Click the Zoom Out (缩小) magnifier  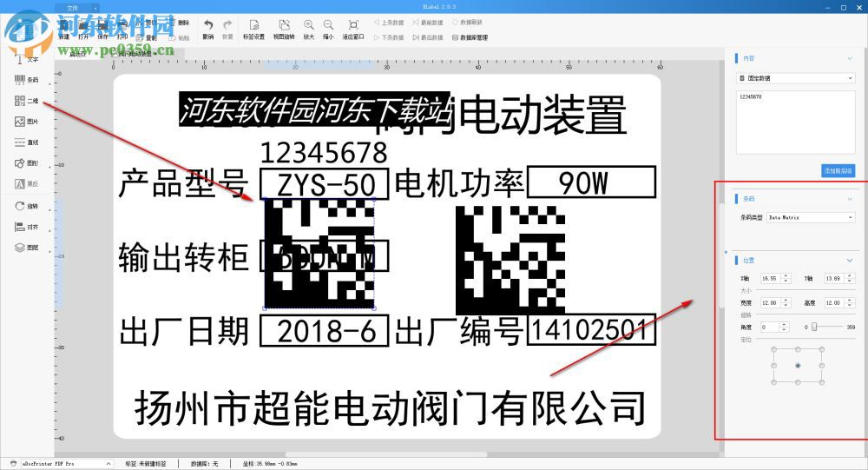328,25
